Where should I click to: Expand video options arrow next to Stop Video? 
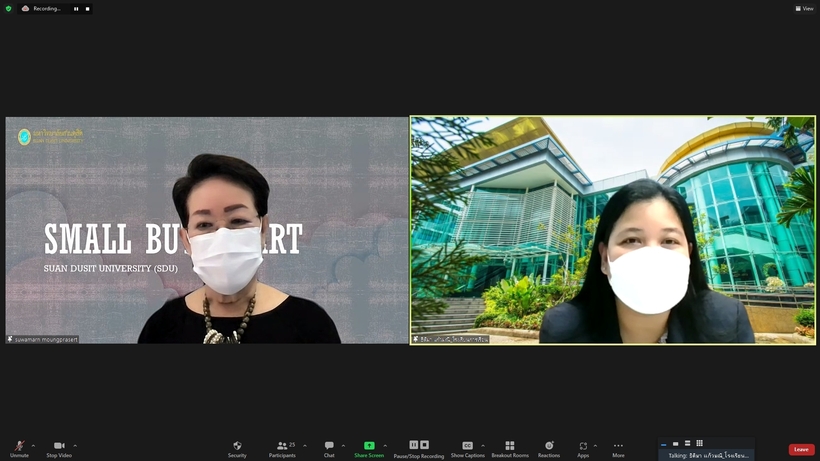point(75,446)
